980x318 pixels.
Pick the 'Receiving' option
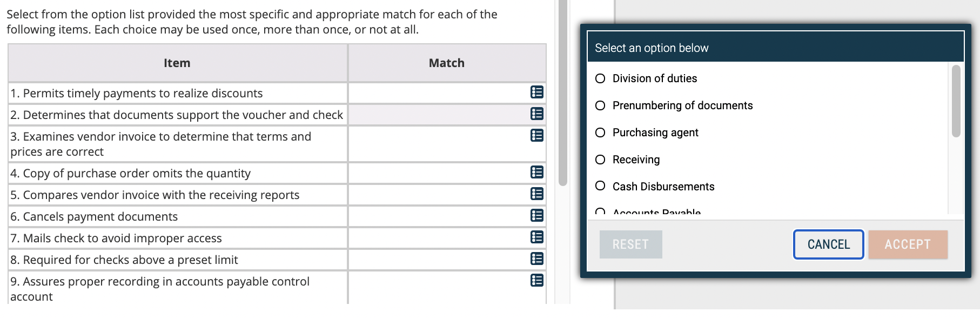pos(600,159)
